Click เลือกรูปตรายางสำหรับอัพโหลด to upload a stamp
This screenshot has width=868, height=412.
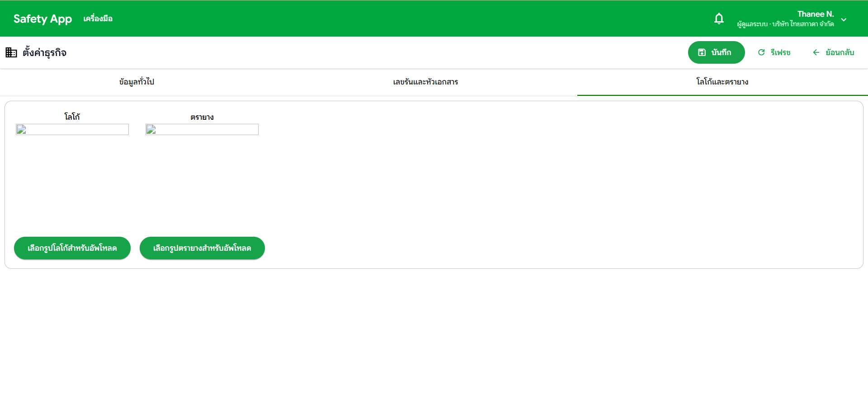(x=202, y=248)
